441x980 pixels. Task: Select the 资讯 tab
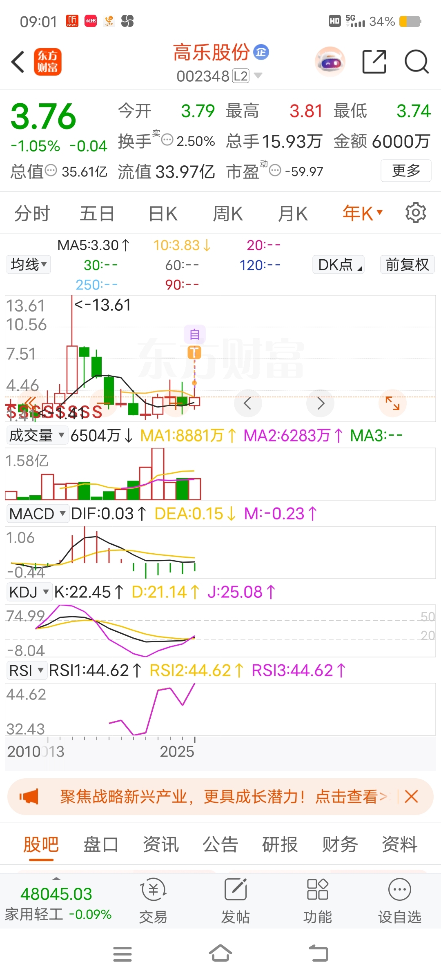161,844
